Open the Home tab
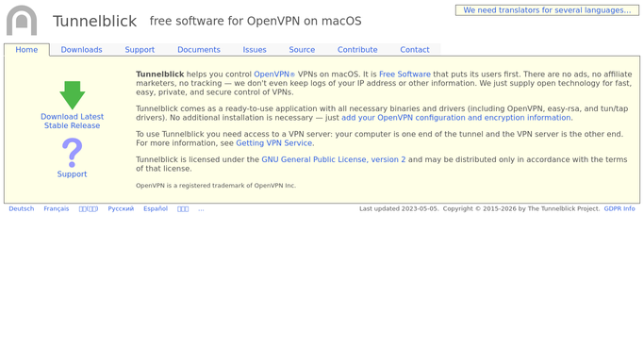The width and height of the screenshot is (644, 362). pos(26,50)
